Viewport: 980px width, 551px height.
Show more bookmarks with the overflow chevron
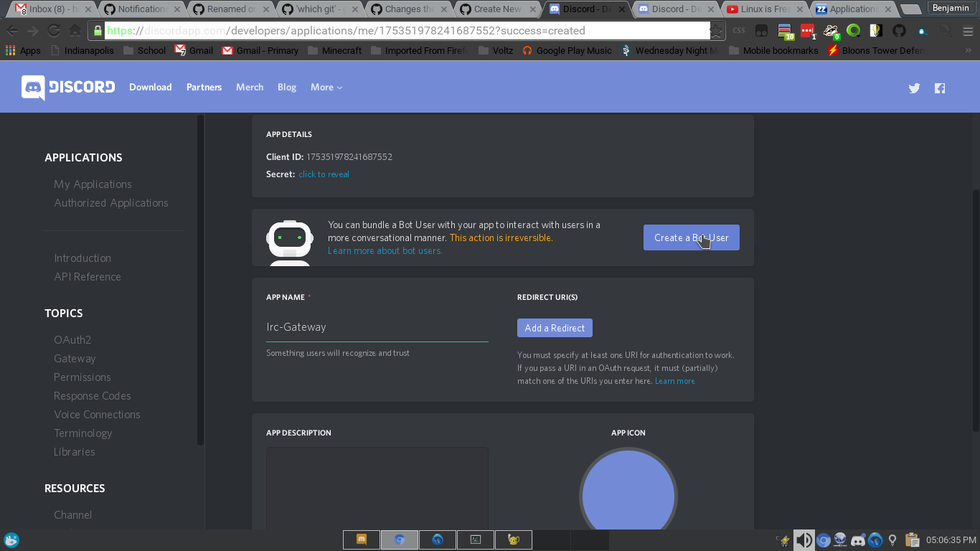[968, 50]
